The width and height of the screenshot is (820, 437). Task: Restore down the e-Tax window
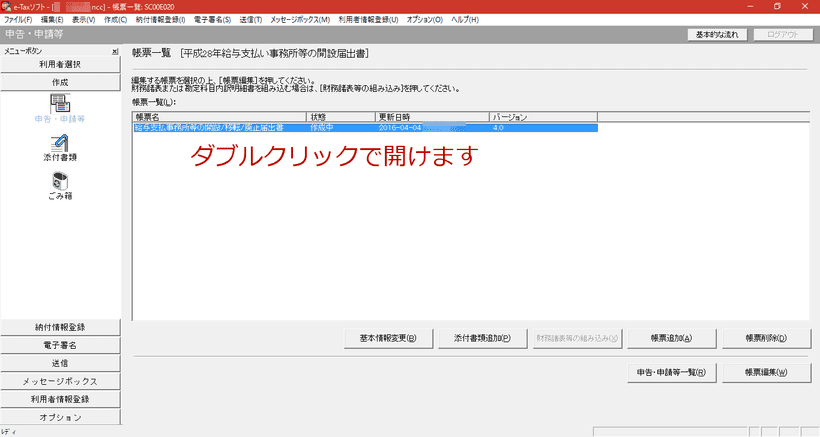778,6
